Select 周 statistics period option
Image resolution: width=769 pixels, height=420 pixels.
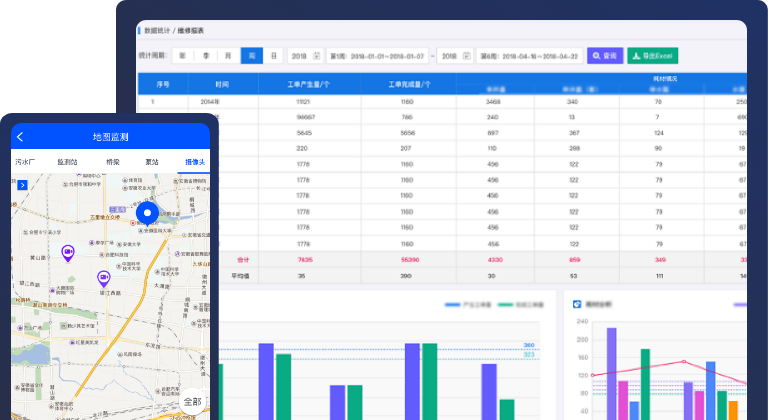click(252, 56)
